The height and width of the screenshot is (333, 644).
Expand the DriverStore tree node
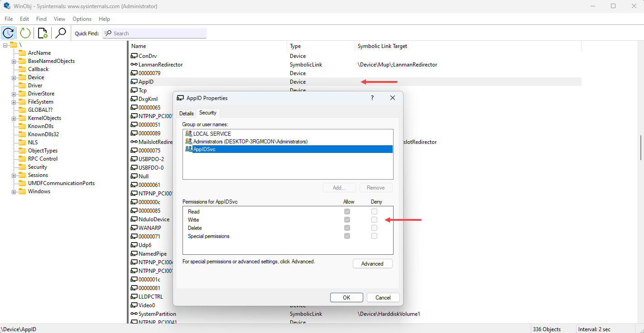click(14, 94)
